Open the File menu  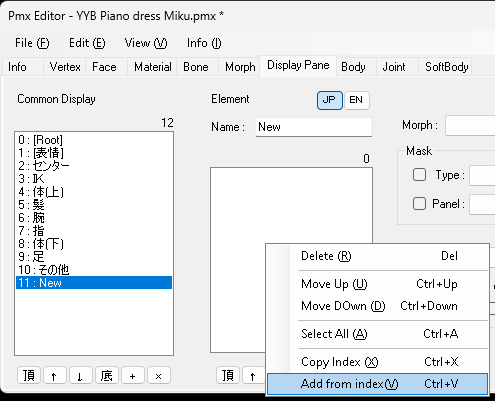(32, 43)
